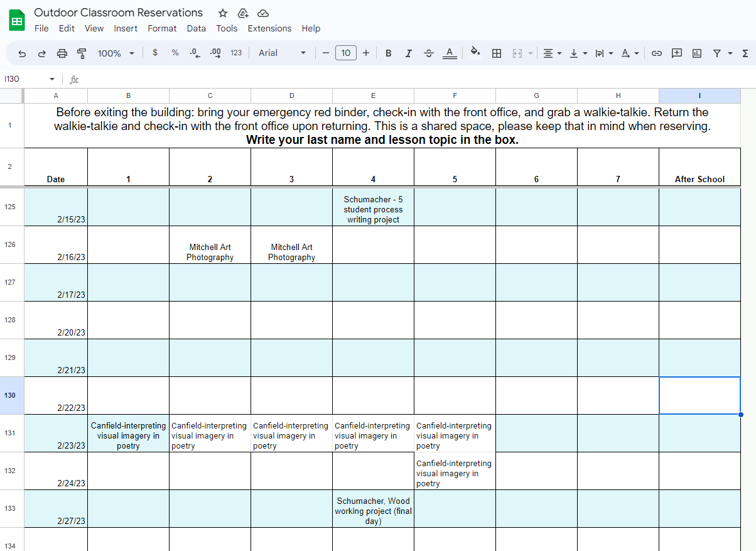Click the Insert chart icon
Viewport: 756px width, 551px height.
[696, 53]
